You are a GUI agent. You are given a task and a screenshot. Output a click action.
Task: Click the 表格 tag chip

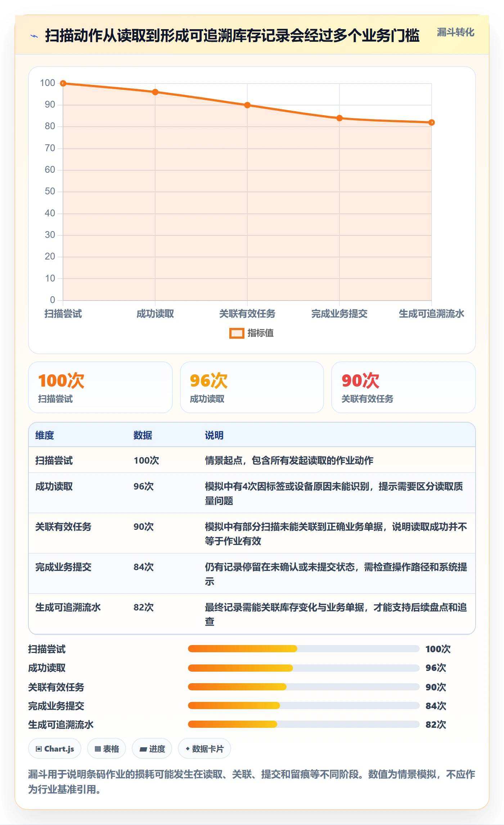[107, 749]
